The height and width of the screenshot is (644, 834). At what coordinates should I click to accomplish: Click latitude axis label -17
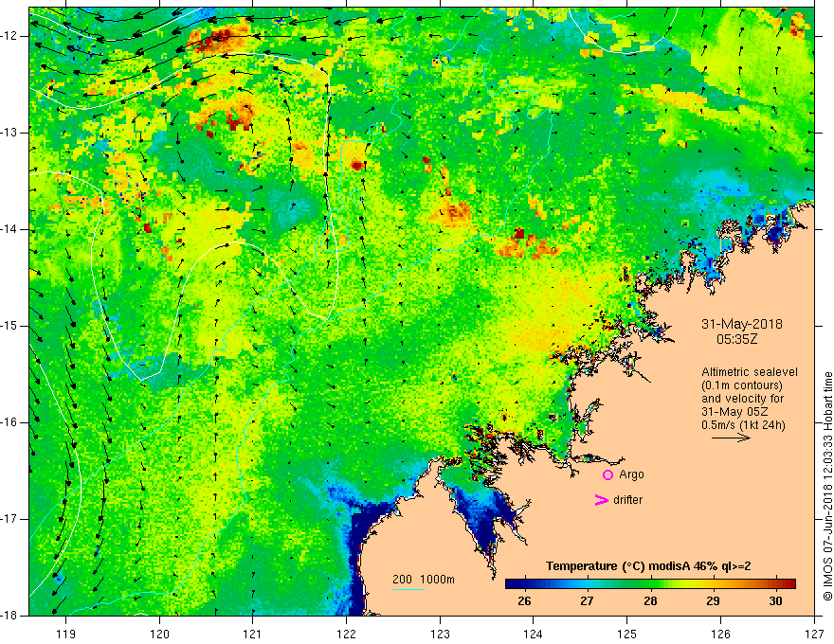point(9,519)
